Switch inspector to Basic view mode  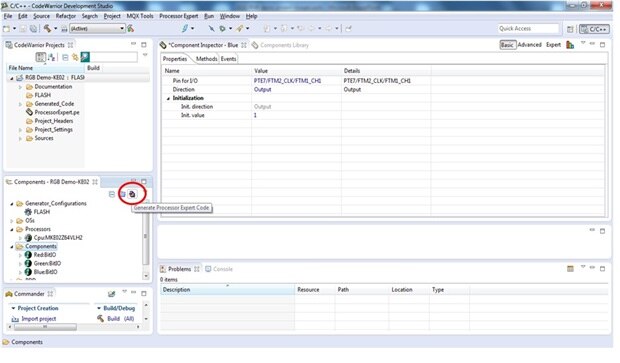tap(507, 45)
